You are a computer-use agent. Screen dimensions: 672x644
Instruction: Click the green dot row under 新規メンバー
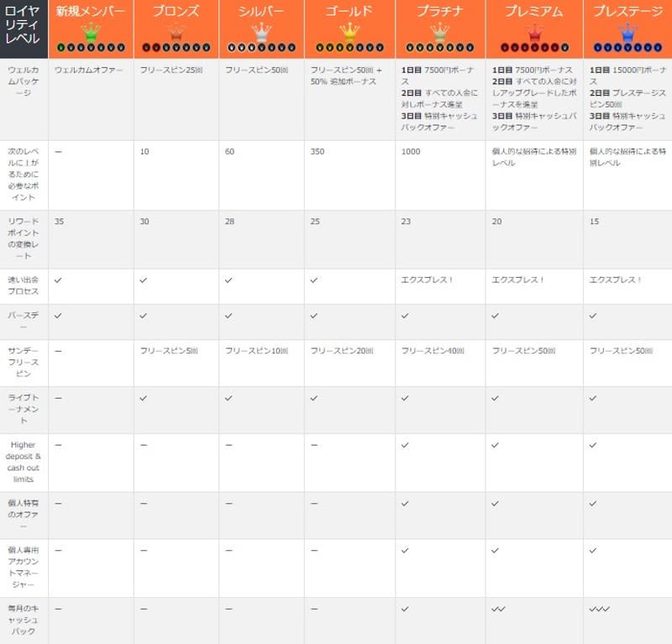click(x=91, y=48)
